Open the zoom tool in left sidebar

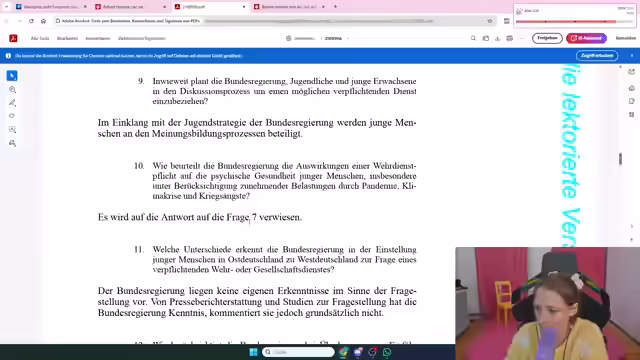click(12, 89)
